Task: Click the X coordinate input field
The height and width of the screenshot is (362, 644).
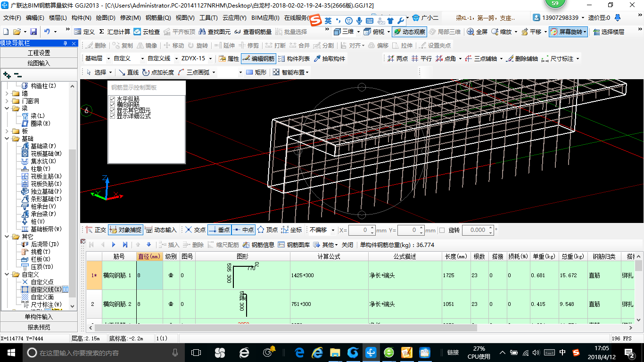Action: pyautogui.click(x=361, y=230)
